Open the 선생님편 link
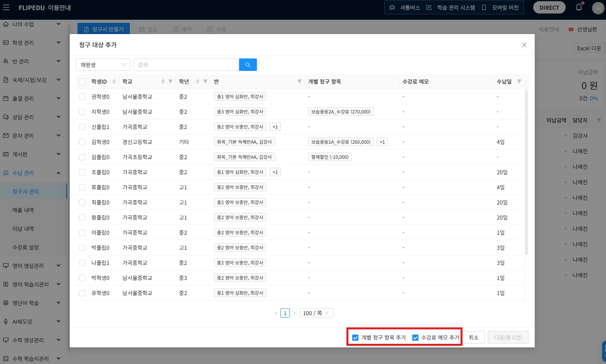This screenshot has width=606, height=364. pos(583,29)
